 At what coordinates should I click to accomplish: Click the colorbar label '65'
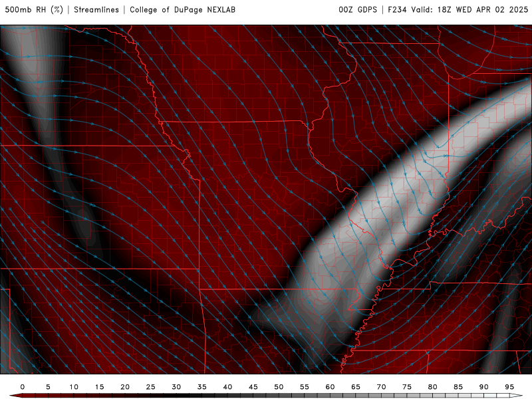click(x=356, y=387)
